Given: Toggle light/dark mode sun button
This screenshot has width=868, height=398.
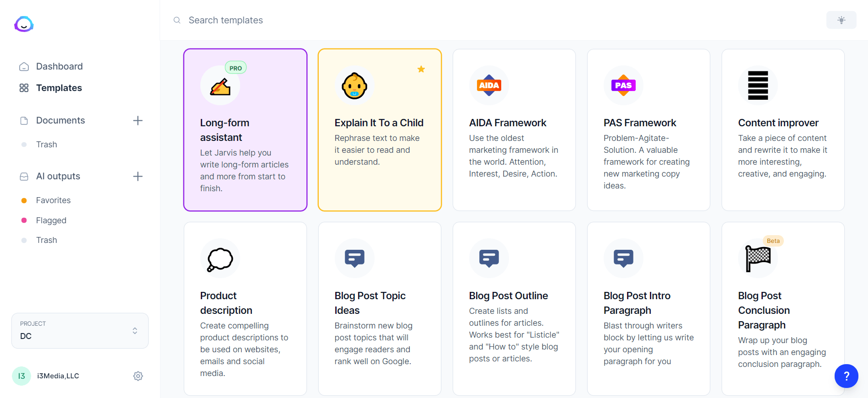Looking at the screenshot, I should [x=841, y=20].
